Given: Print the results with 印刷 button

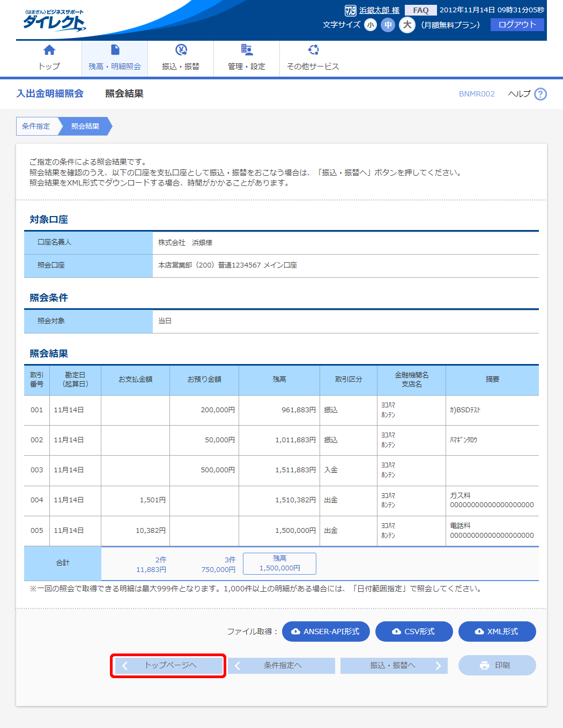Looking at the screenshot, I should [497, 665].
